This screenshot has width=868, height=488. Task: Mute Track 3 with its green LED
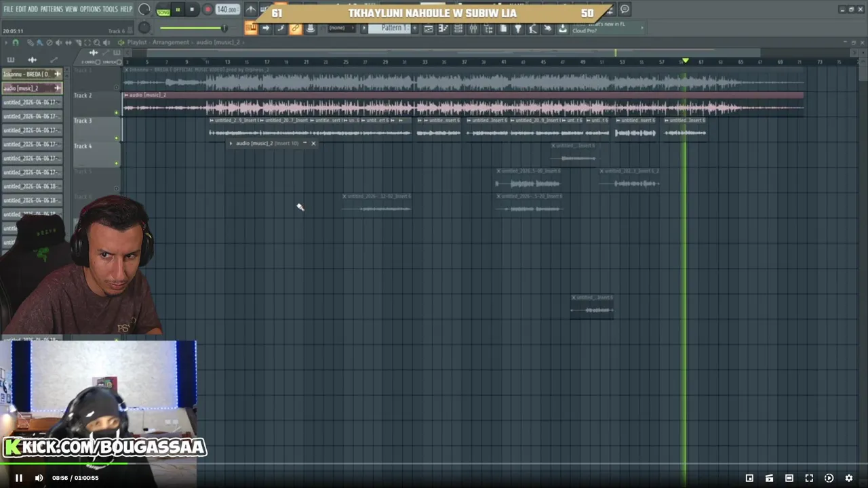coord(117,138)
